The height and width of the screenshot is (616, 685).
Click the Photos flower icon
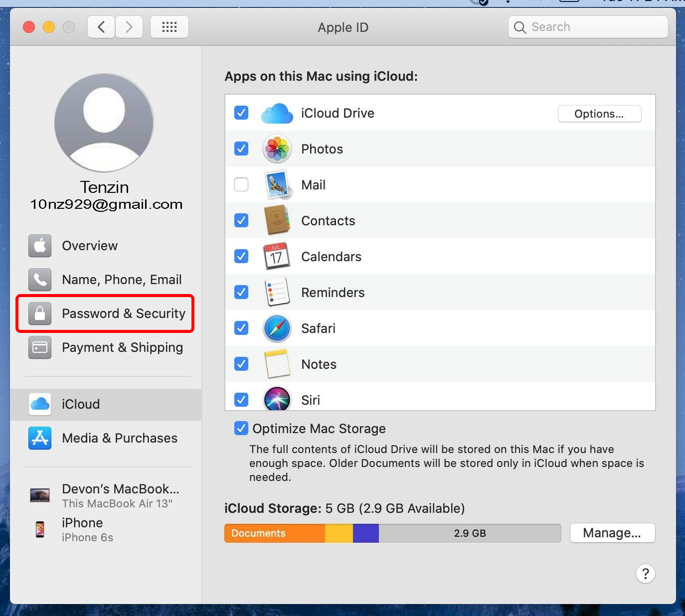click(277, 149)
